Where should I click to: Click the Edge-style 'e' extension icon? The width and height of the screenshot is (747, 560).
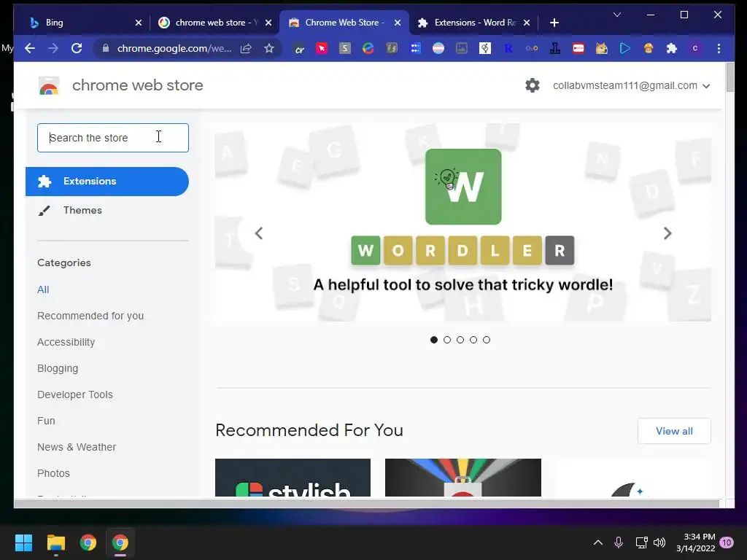tap(368, 48)
